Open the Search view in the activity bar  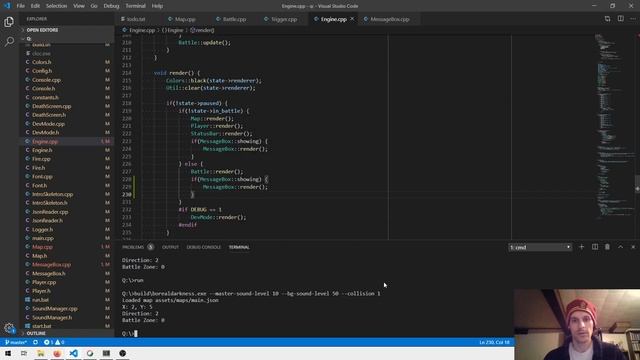click(x=9, y=41)
